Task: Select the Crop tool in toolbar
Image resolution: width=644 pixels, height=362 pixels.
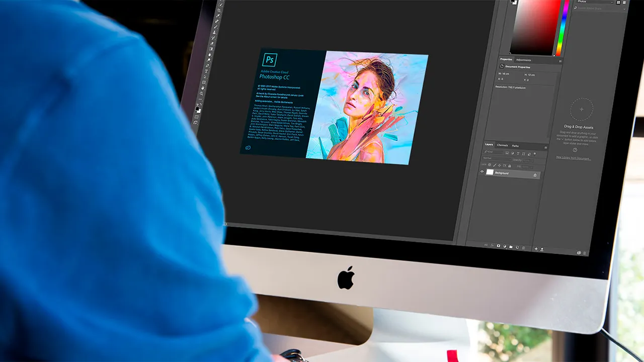Action: point(219,10)
